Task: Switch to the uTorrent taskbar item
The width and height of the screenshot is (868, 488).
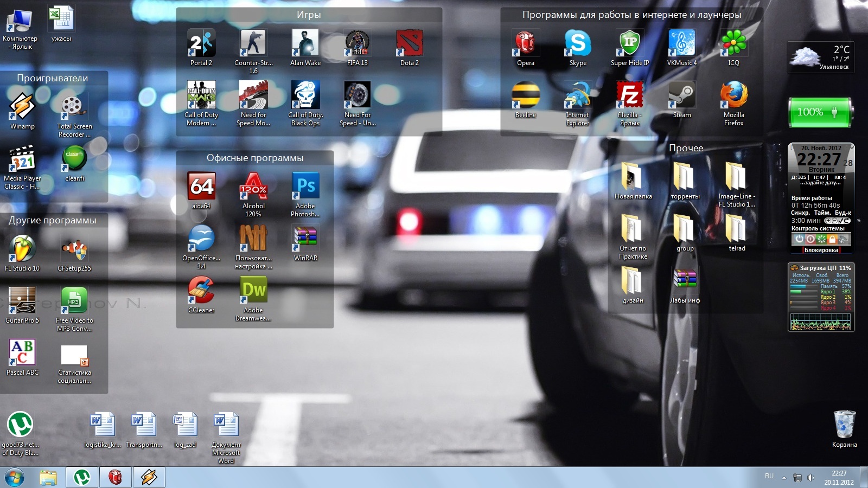Action: point(82,478)
